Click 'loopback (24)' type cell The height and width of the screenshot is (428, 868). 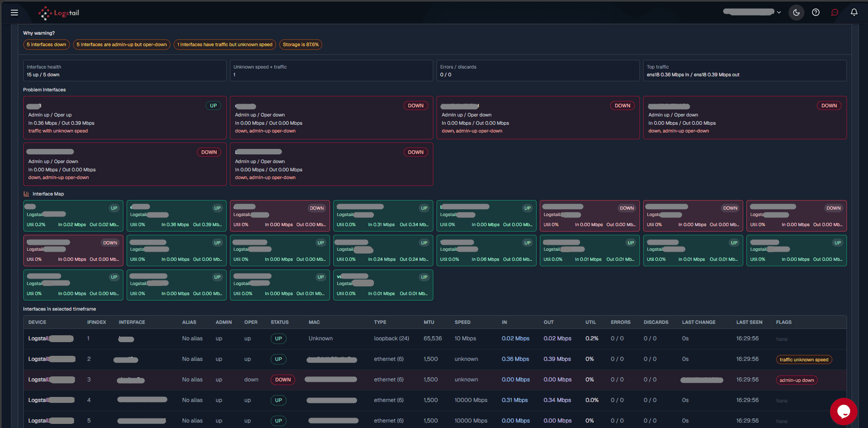[391, 339]
